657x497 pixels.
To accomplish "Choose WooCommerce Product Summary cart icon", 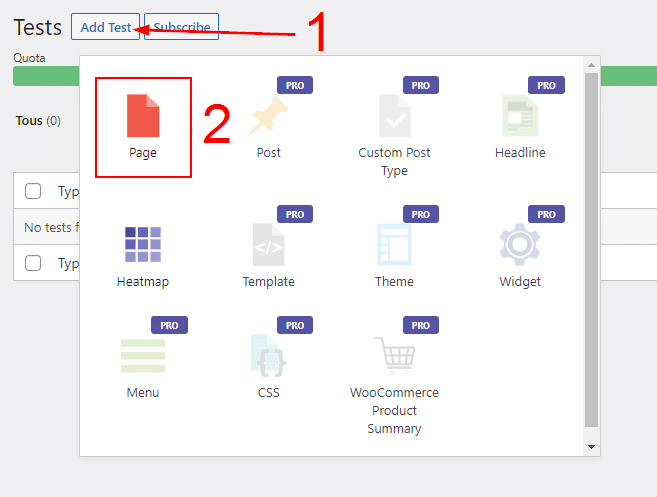I will (394, 356).
